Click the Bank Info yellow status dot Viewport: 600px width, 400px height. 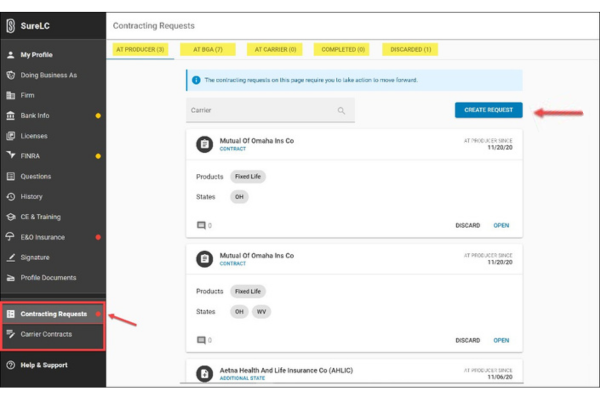click(x=98, y=116)
